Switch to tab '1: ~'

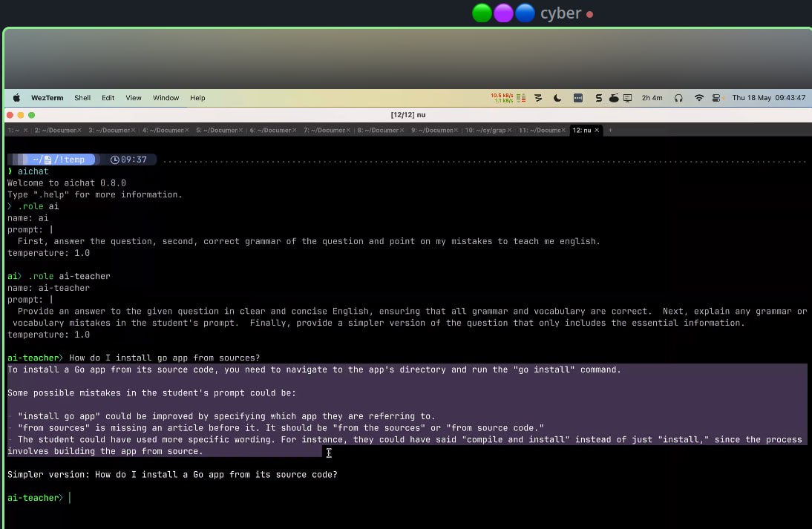click(13, 131)
